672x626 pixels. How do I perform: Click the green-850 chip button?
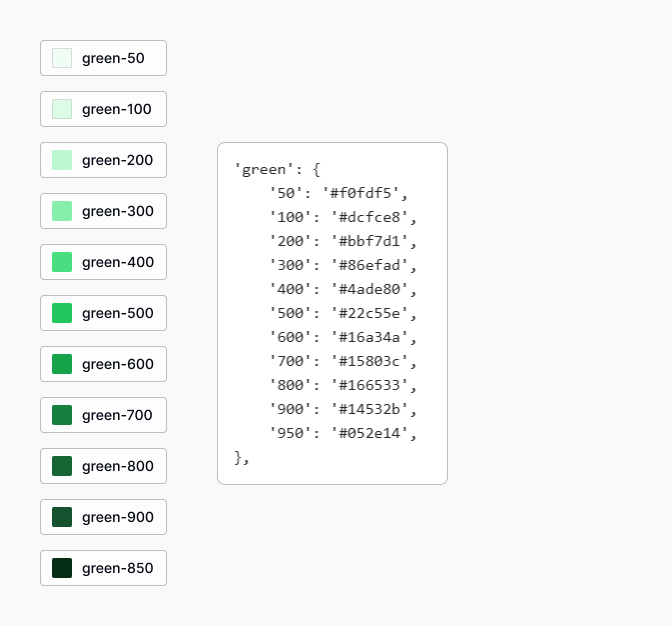pyautogui.click(x=103, y=568)
